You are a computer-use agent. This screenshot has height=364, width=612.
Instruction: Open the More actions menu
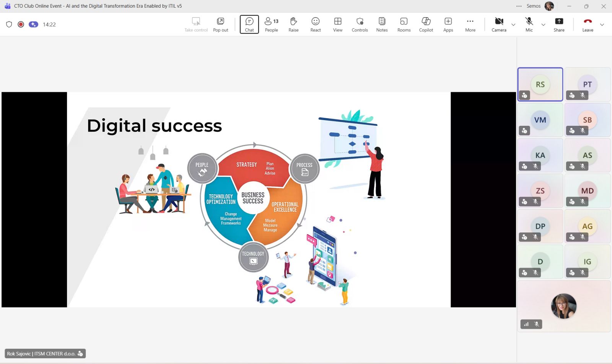click(470, 24)
